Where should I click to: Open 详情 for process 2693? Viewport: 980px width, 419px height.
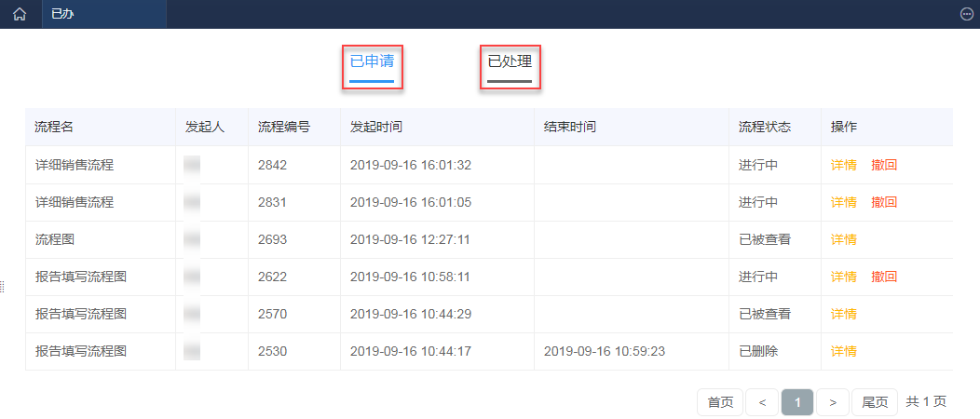pos(843,239)
